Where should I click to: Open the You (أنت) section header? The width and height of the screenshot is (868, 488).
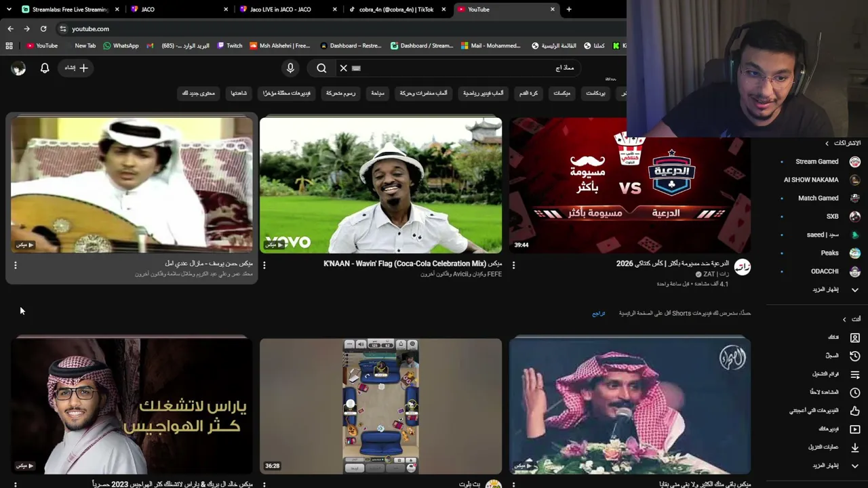[852, 319]
